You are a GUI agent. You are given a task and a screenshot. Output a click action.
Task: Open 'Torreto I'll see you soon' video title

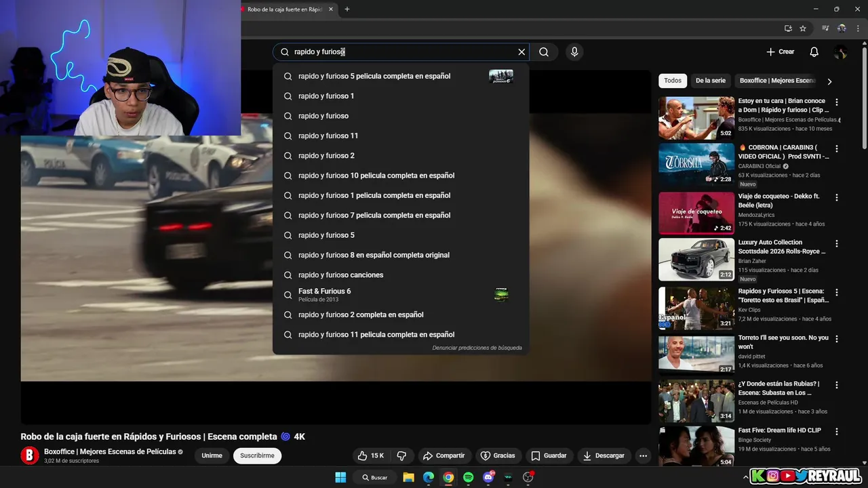(x=783, y=342)
